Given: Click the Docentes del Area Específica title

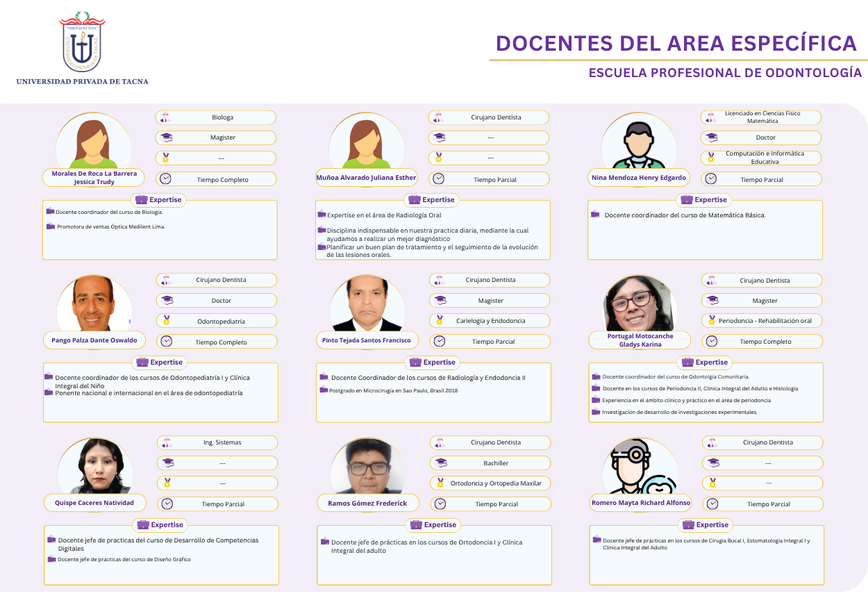Looking at the screenshot, I should (x=676, y=43).
